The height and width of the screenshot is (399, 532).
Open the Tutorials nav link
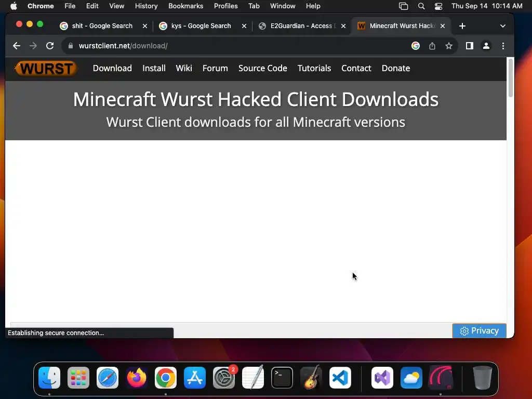(314, 68)
